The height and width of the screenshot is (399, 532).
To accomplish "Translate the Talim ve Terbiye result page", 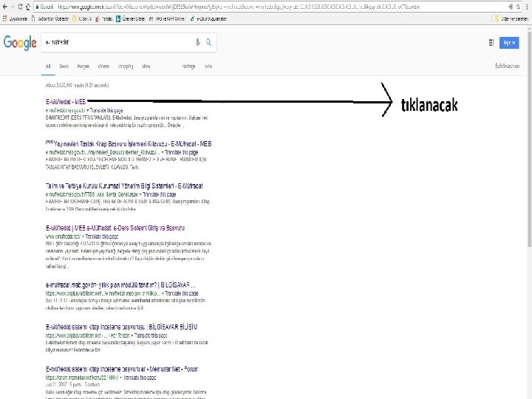I will pyautogui.click(x=159, y=195).
